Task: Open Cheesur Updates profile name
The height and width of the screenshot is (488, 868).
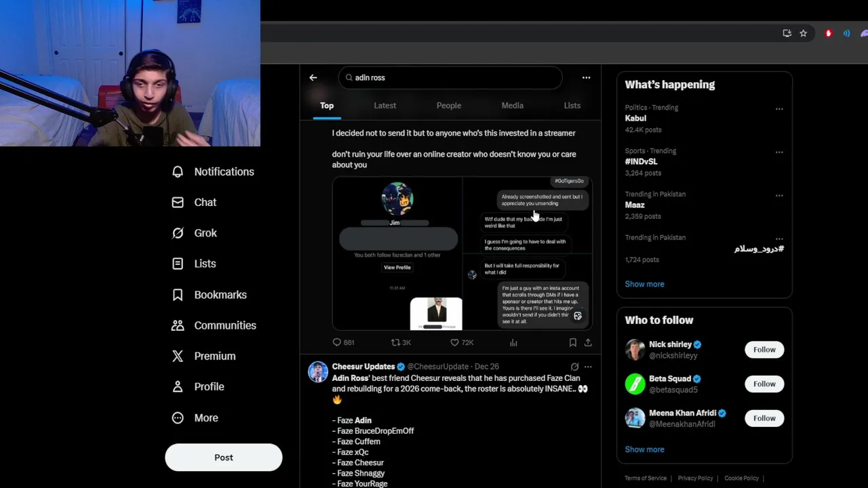Action: point(363,367)
